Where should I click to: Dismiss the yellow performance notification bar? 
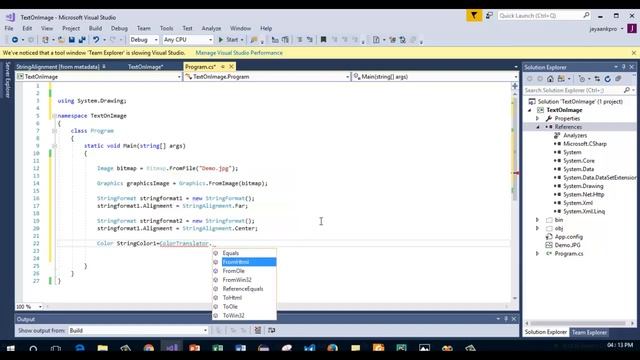pos(633,53)
